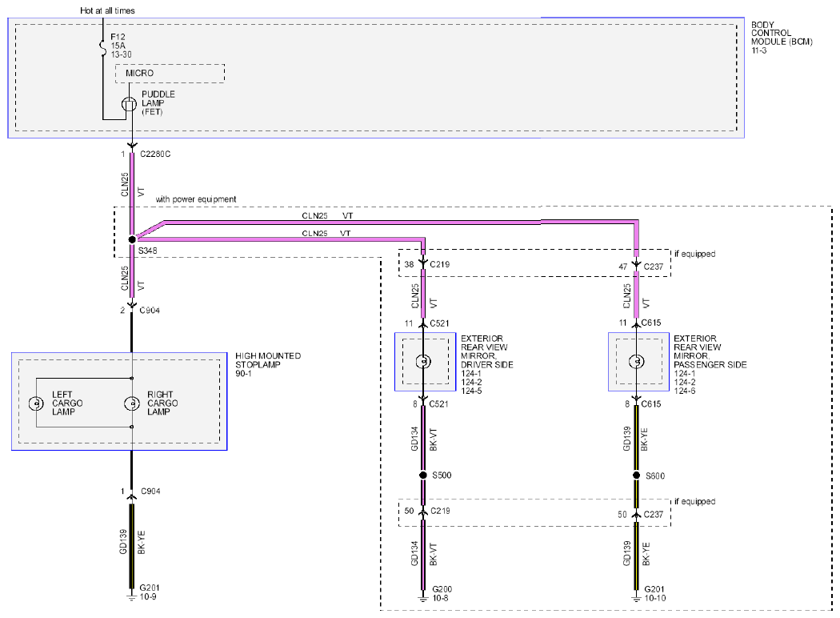This screenshot has width=840, height=618.
Task: Click the C2280C connector pin 1 arrow
Action: [x=132, y=146]
